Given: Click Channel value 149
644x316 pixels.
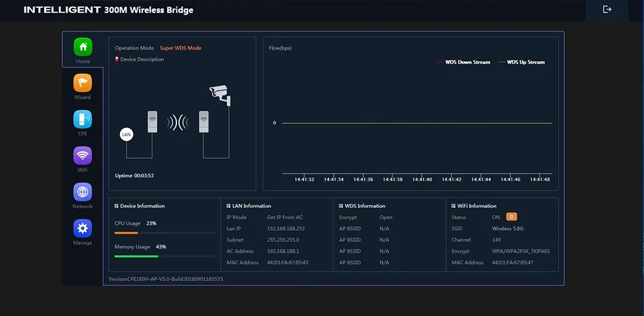Looking at the screenshot, I should (496, 240).
